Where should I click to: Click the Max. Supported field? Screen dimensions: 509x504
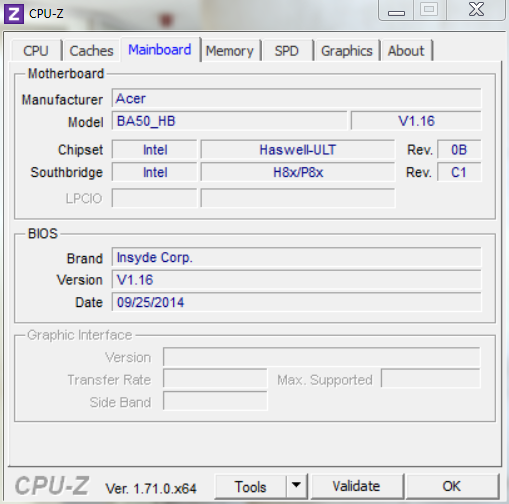click(x=431, y=378)
